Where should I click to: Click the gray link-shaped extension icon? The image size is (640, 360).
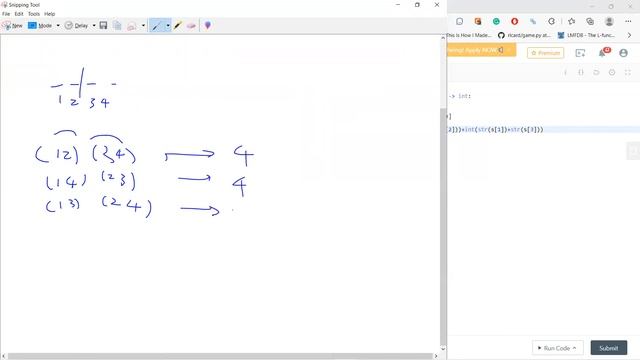coord(533,21)
